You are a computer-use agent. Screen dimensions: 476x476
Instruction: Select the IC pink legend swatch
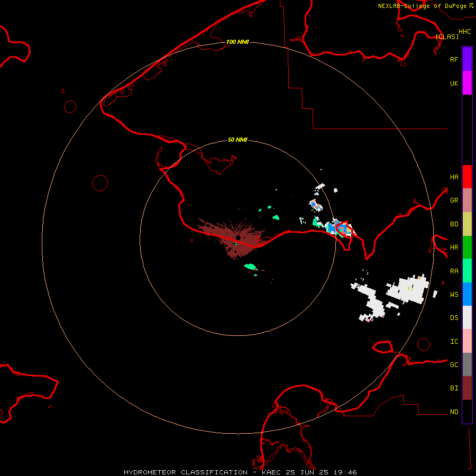pos(467,341)
